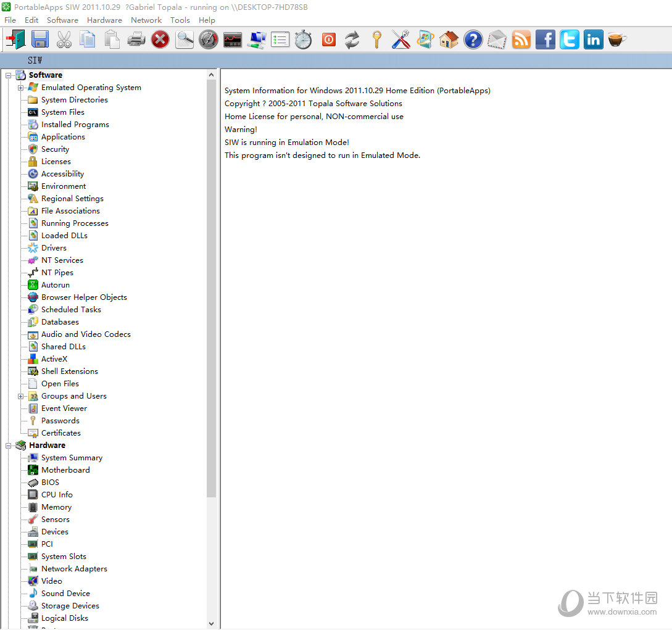Click the stopwatch toolbar icon
Image resolution: width=672 pixels, height=630 pixels.
(304, 40)
